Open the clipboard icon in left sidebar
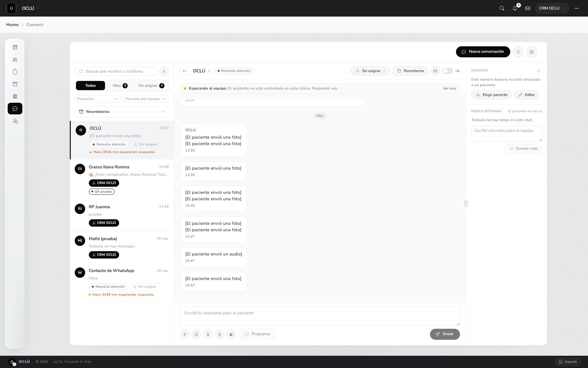The width and height of the screenshot is (588, 368). click(x=15, y=72)
